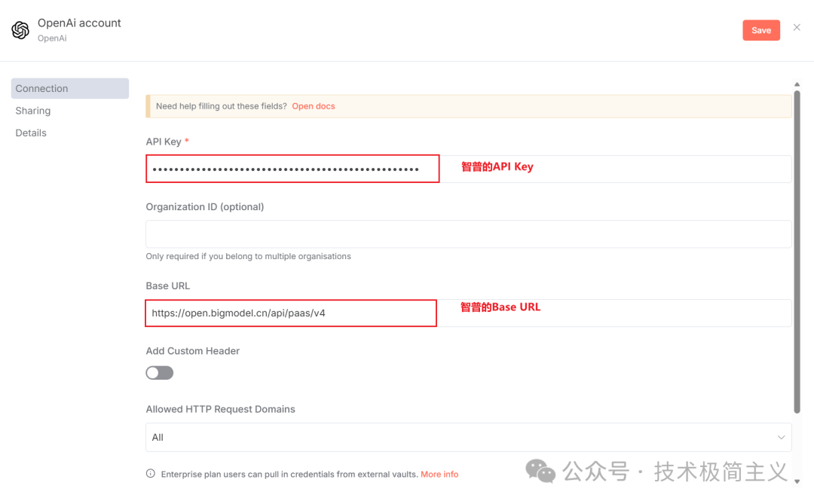Click the Organization ID input field

point(468,234)
